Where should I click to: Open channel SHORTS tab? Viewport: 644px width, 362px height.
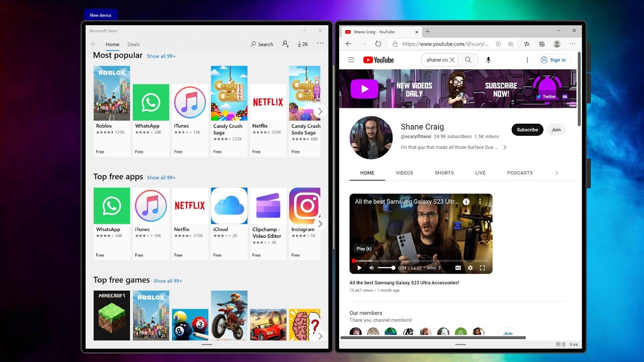(444, 173)
